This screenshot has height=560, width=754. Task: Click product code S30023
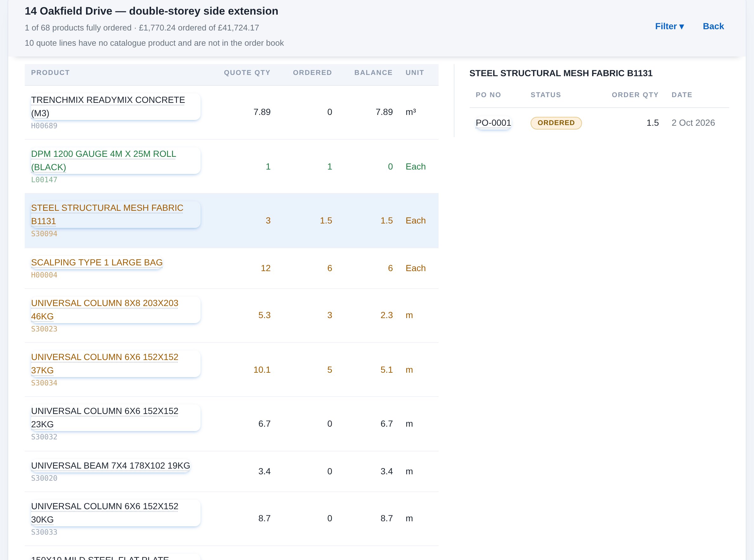[x=44, y=329]
